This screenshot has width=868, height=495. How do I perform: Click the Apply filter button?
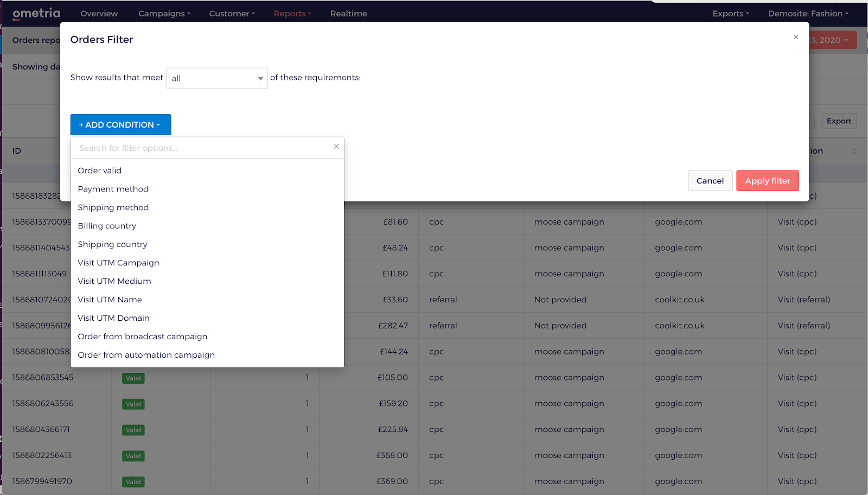(x=767, y=180)
